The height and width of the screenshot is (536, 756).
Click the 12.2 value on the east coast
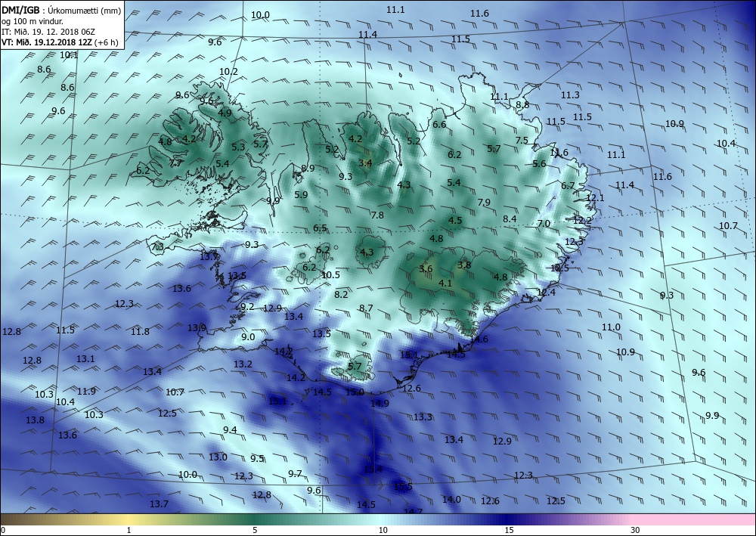pyautogui.click(x=582, y=220)
